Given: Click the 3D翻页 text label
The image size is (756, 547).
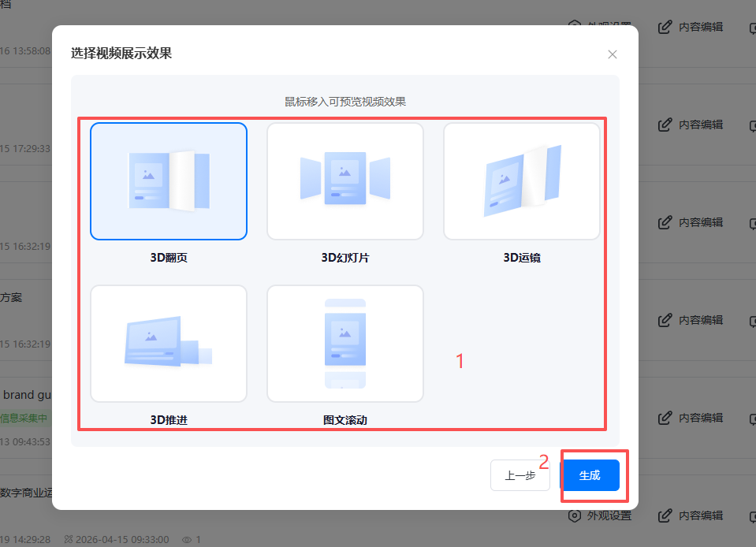Looking at the screenshot, I should coord(169,258).
